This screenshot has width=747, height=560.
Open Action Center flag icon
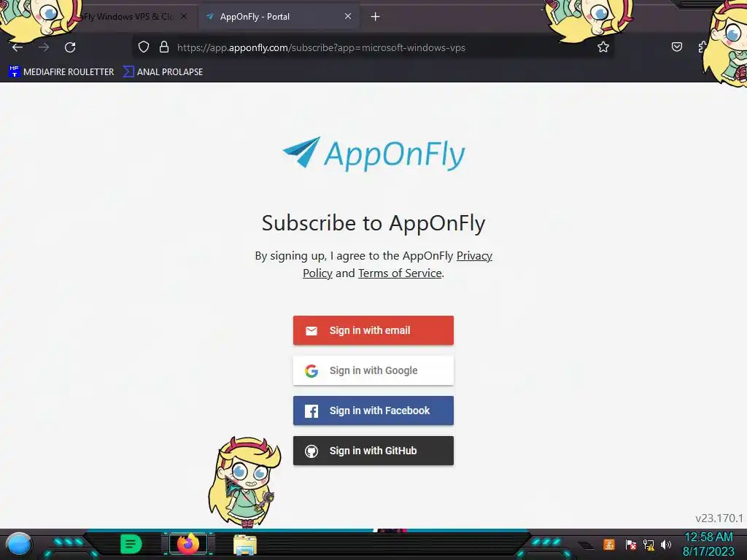tap(631, 544)
